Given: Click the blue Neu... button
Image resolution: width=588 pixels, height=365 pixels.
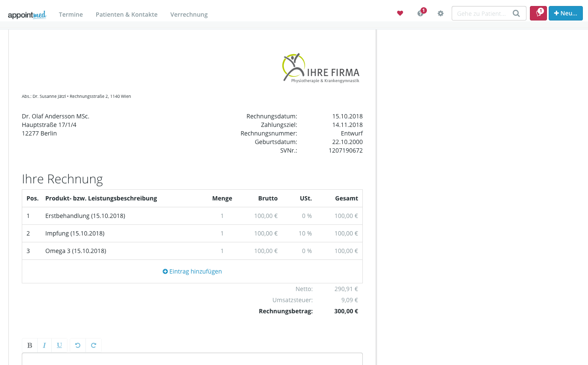Looking at the screenshot, I should (x=565, y=13).
